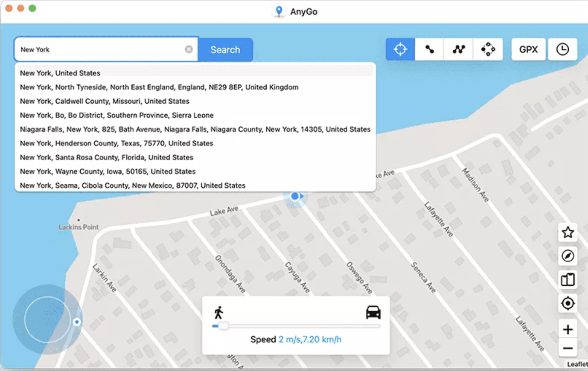This screenshot has height=371, width=588.
Task: Click the AnyGo title bar location icon
Action: (x=279, y=11)
